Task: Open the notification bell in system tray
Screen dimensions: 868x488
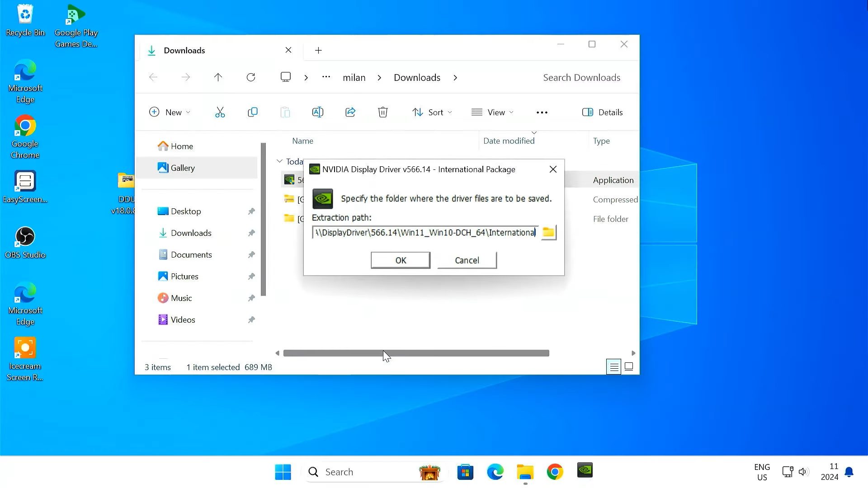Action: click(x=849, y=472)
